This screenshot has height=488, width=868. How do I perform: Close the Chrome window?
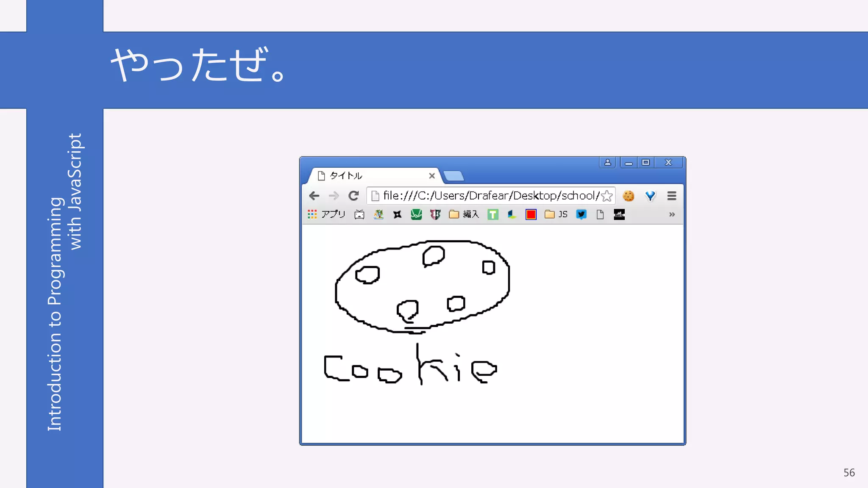(x=668, y=162)
